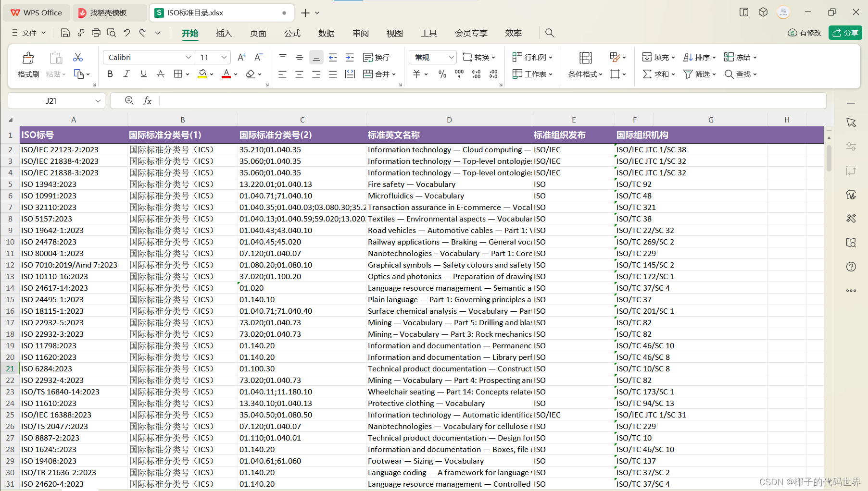The image size is (868, 491).
Task: Select cell ISO 6284:2023
Action: tap(73, 368)
